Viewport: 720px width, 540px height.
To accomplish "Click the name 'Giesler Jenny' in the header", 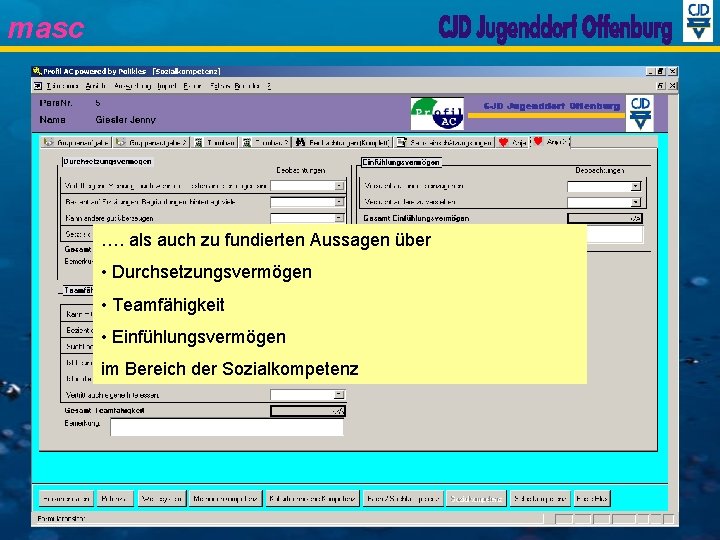I will pyautogui.click(x=125, y=120).
